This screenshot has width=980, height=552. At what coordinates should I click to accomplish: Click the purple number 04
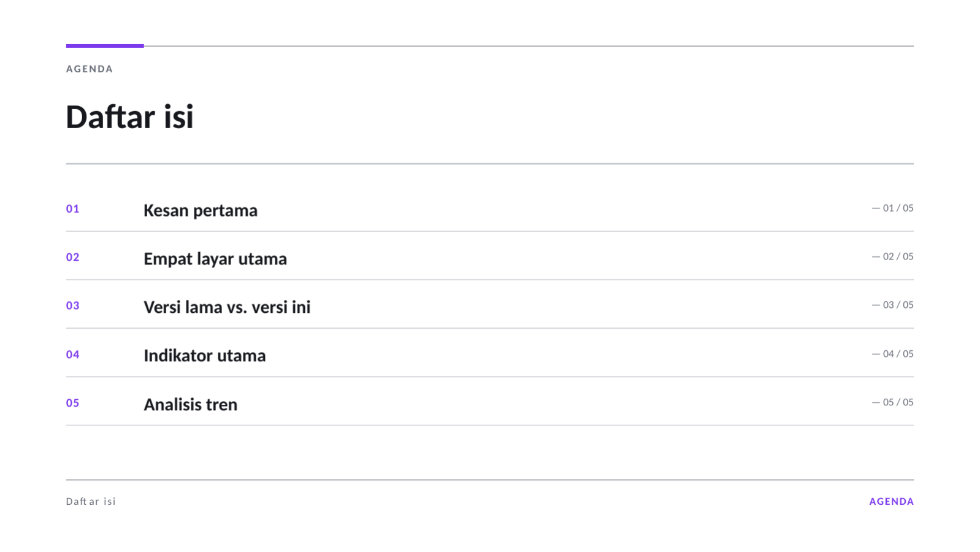pos(73,355)
